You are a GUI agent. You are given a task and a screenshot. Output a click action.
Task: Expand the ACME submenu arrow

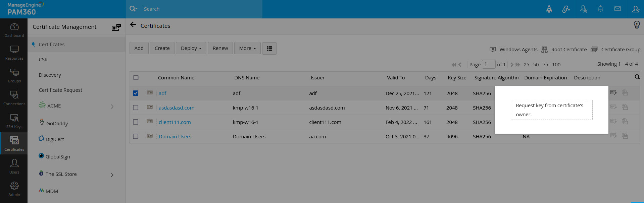click(112, 106)
